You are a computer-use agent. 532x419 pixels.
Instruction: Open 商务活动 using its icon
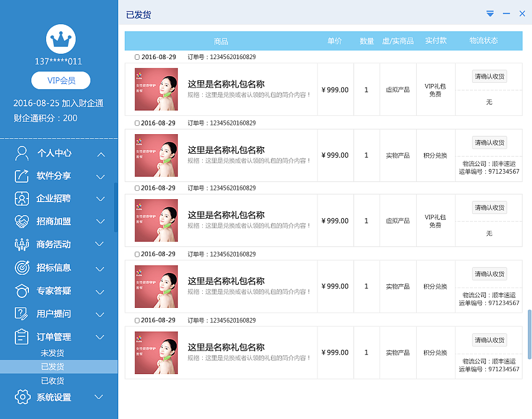22,244
